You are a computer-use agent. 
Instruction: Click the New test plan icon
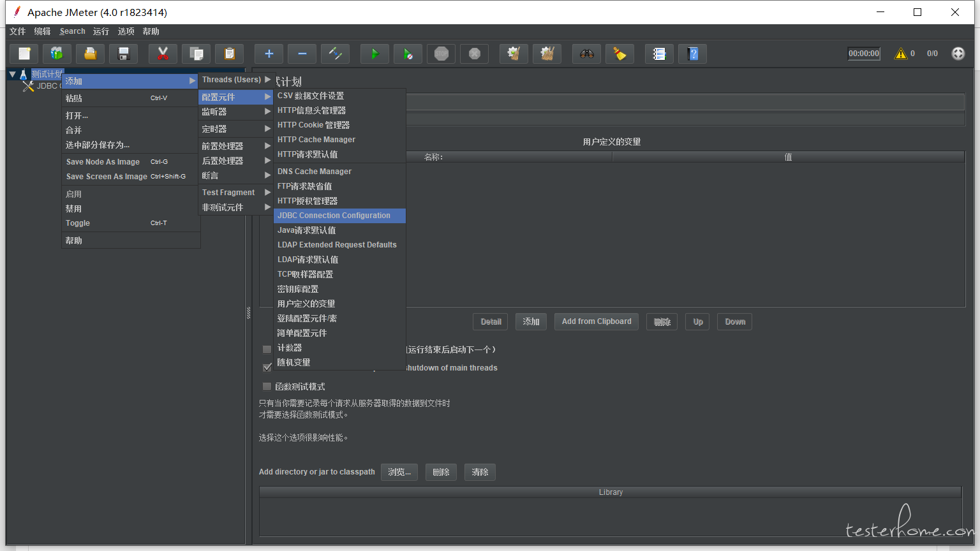click(x=24, y=54)
